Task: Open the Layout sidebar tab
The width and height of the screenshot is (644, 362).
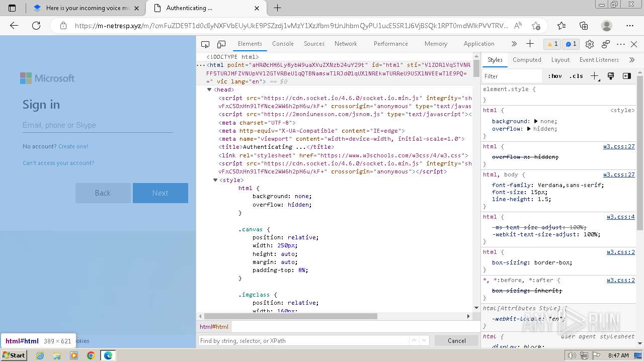Action: 560,59
